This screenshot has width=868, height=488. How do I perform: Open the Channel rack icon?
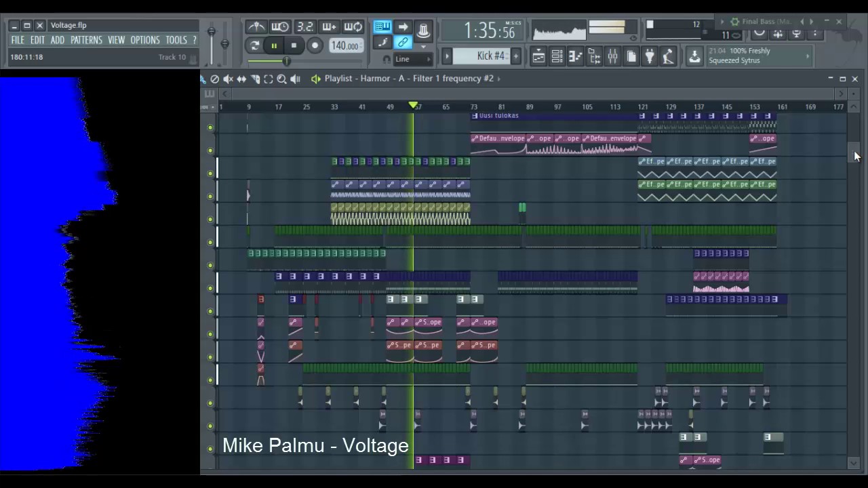557,57
